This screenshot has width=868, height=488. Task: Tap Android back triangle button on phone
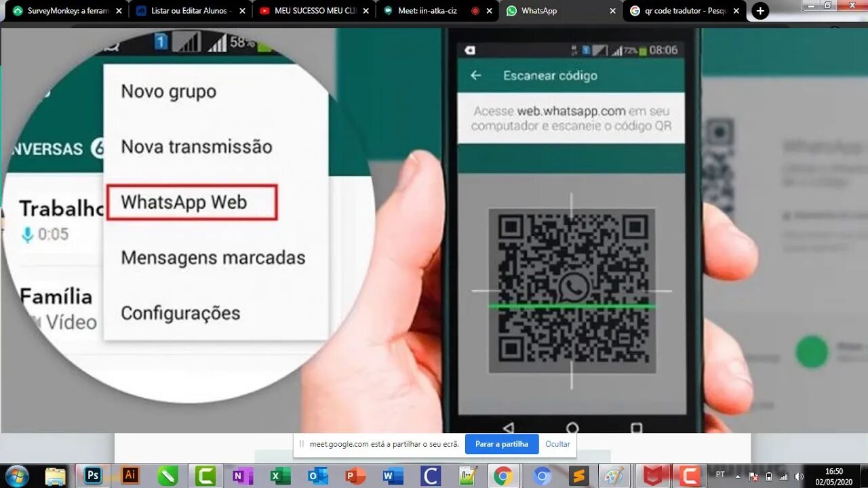508,428
